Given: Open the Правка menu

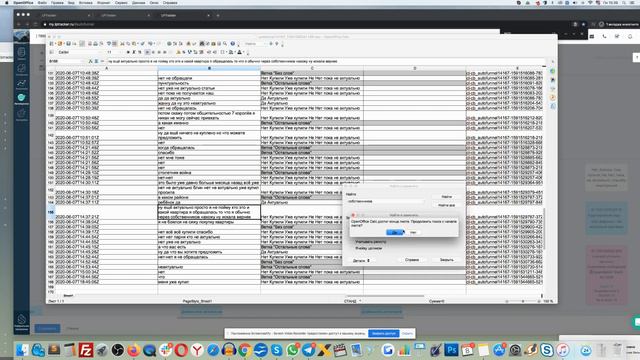Looking at the screenshot, I should tap(57, 2).
